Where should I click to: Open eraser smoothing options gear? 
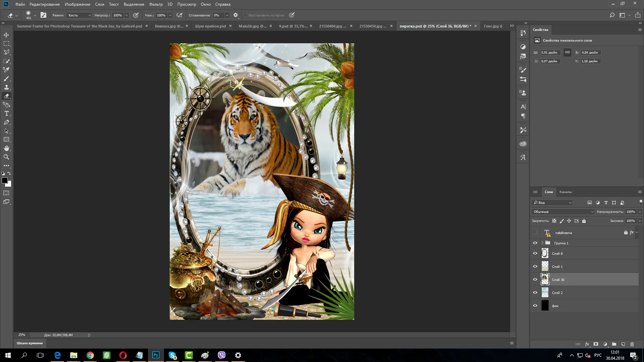click(236, 15)
